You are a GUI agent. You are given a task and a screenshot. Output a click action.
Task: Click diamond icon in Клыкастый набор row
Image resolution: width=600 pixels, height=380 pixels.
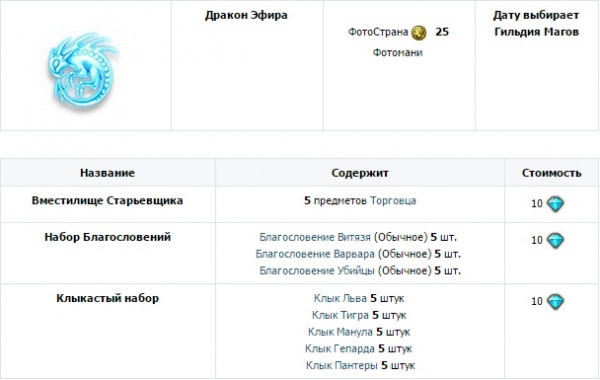555,302
